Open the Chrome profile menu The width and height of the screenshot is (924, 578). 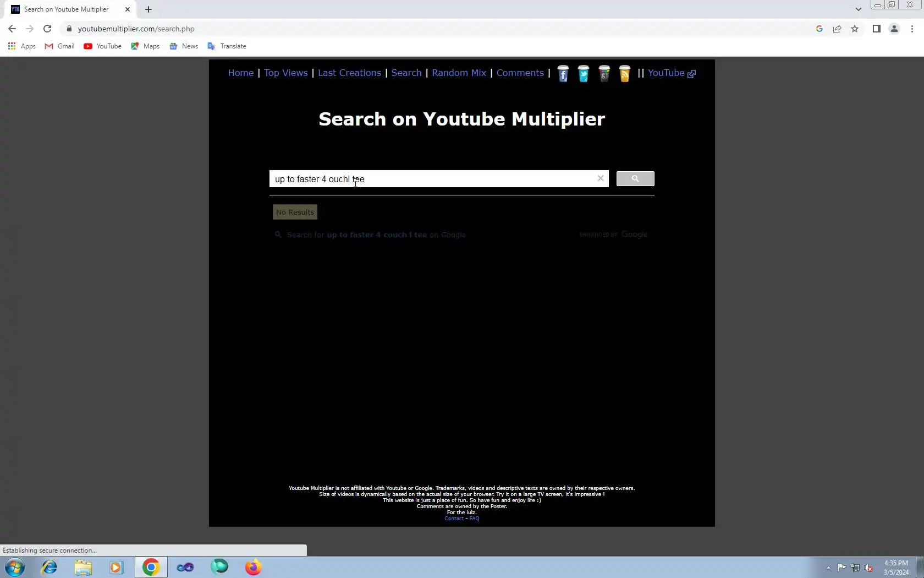click(894, 29)
